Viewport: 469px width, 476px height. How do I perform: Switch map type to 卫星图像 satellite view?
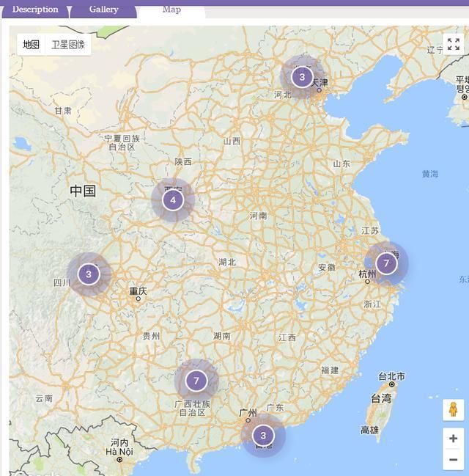coord(68,45)
